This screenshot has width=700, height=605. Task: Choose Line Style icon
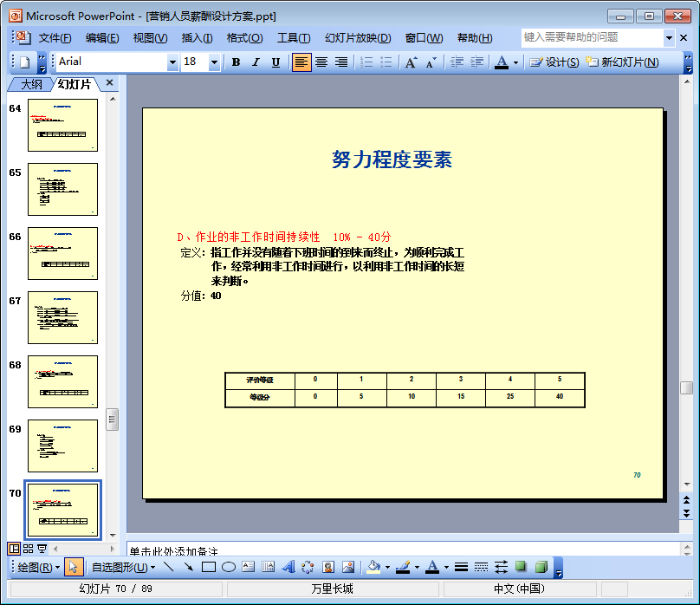461,568
